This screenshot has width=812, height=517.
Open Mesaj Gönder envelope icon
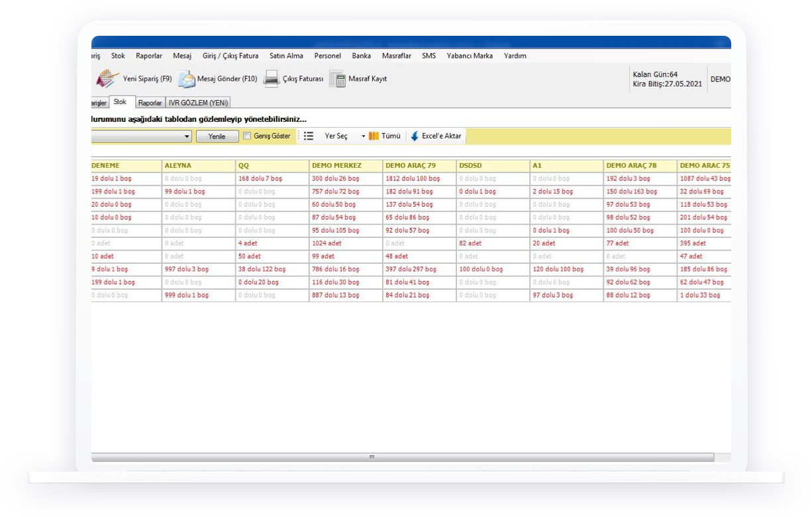187,80
